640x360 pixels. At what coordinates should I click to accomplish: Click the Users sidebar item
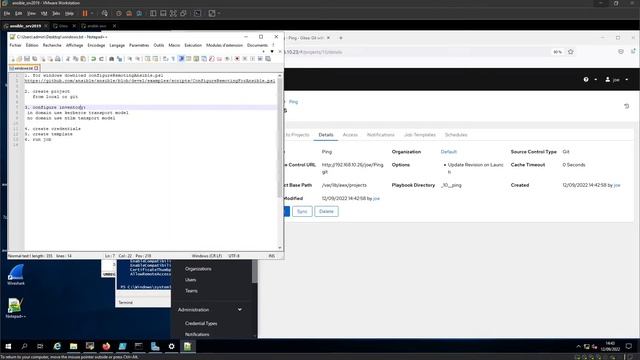click(191, 280)
